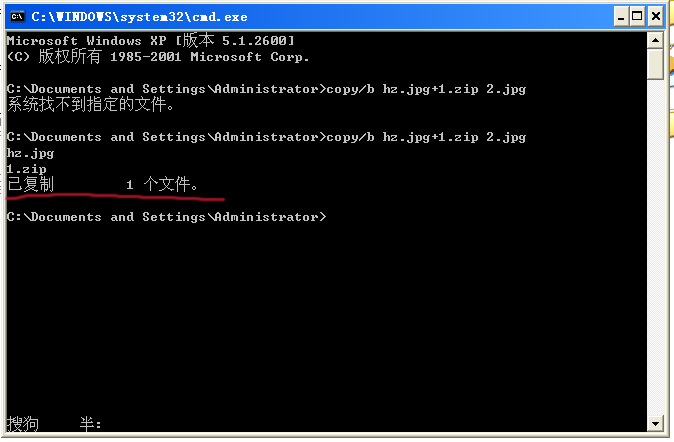Click the hz.jpg output line
674x442 pixels.
[30, 153]
